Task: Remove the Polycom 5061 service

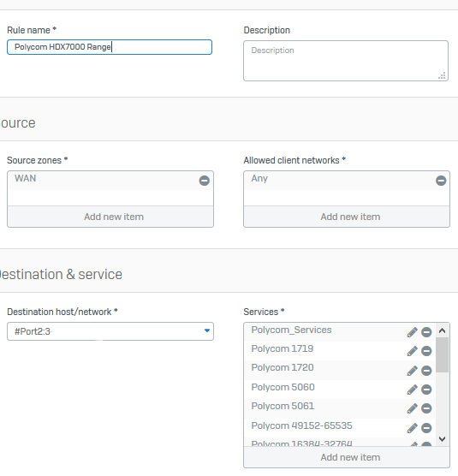Action: click(x=426, y=408)
